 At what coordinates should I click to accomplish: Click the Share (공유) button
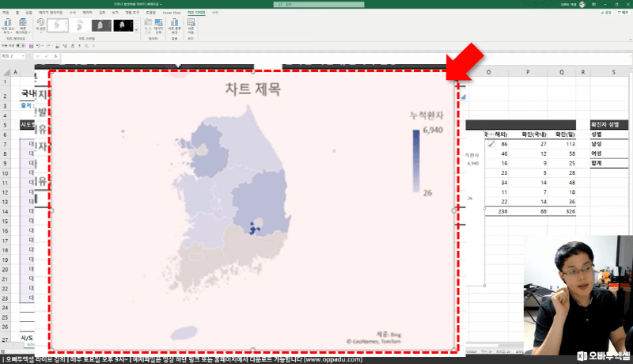click(x=606, y=13)
